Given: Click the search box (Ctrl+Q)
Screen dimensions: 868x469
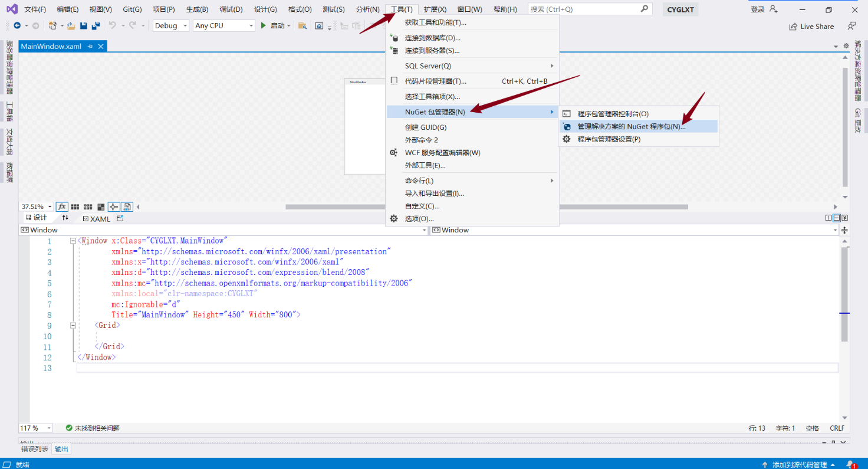Looking at the screenshot, I should point(590,9).
